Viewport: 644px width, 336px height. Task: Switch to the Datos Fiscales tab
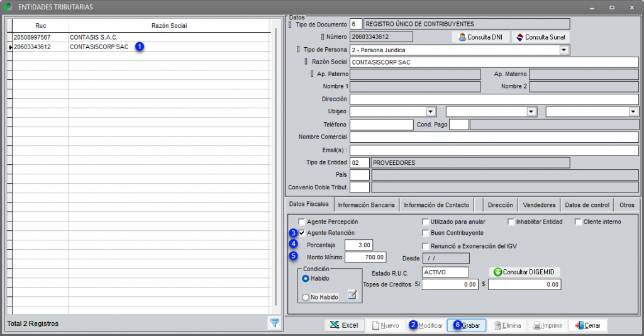[x=309, y=204]
